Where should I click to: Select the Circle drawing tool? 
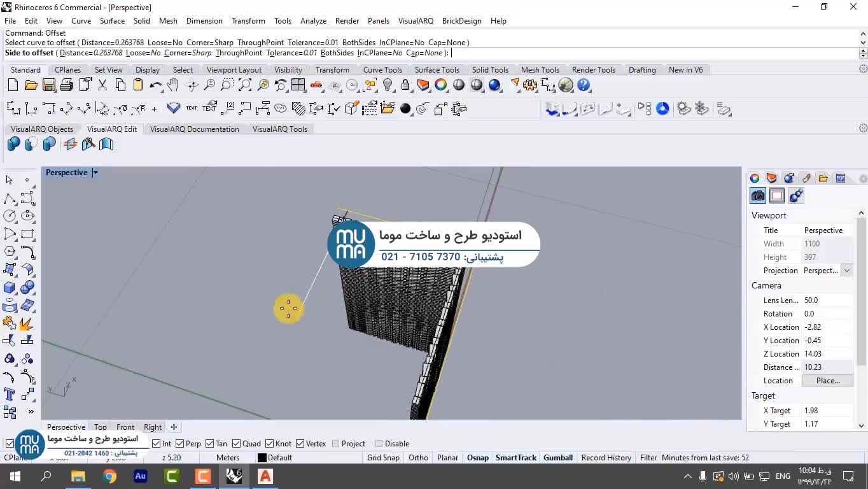10,216
